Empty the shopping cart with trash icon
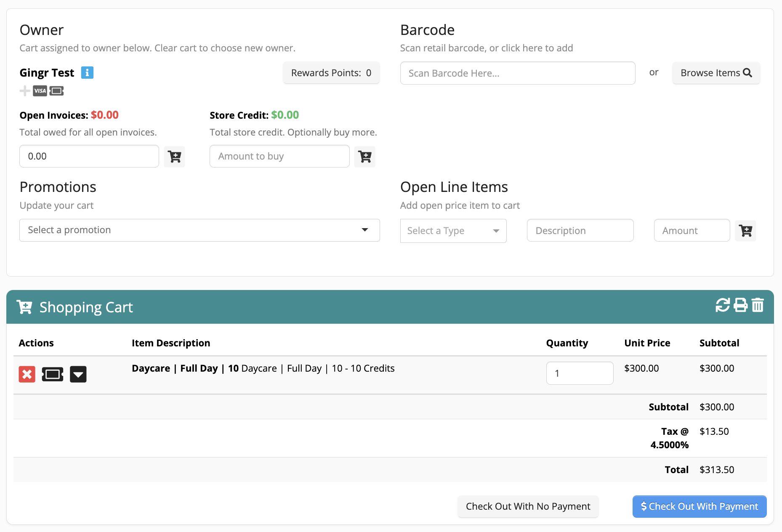The image size is (782, 532). tap(758, 305)
